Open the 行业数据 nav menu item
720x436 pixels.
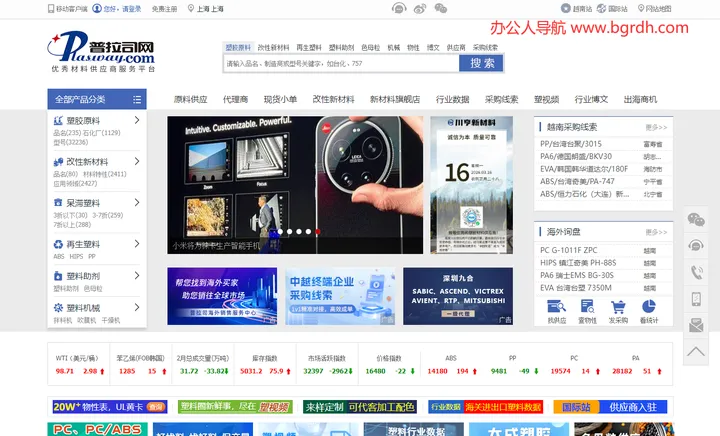[452, 100]
